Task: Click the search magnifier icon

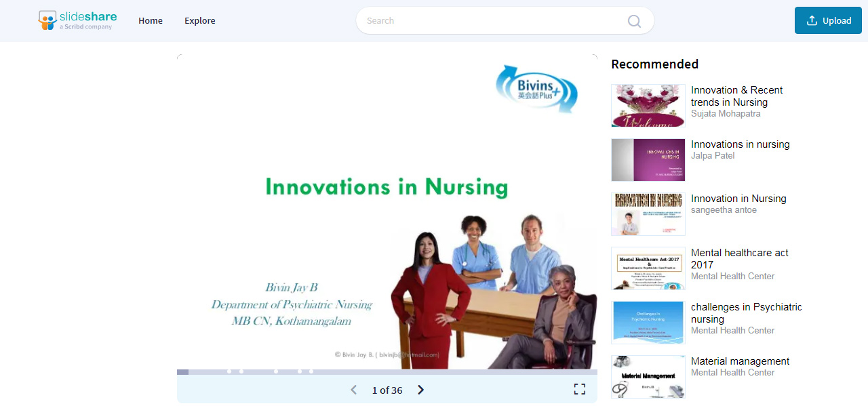Action: [634, 21]
